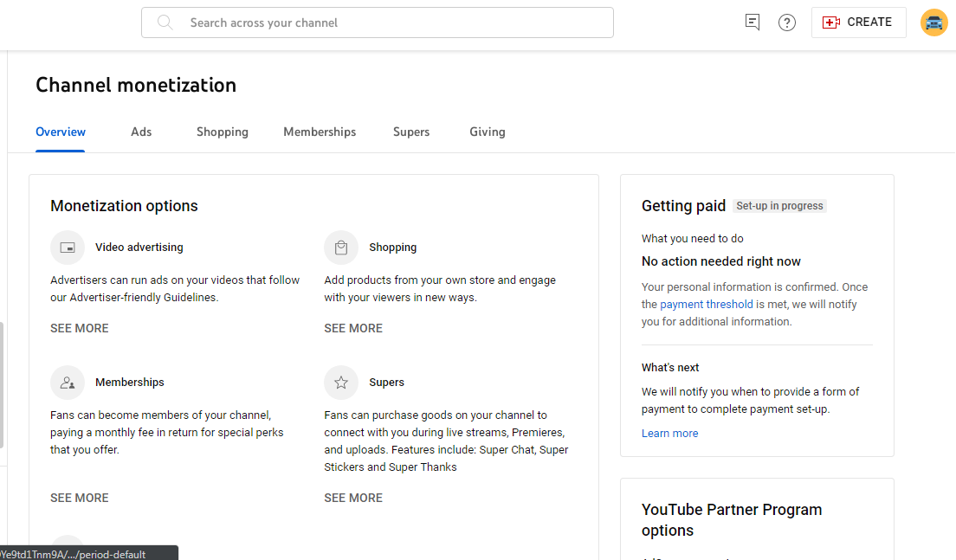Viewport: 956px width, 560px height.
Task: Switch to the Ads tab
Action: point(141,132)
